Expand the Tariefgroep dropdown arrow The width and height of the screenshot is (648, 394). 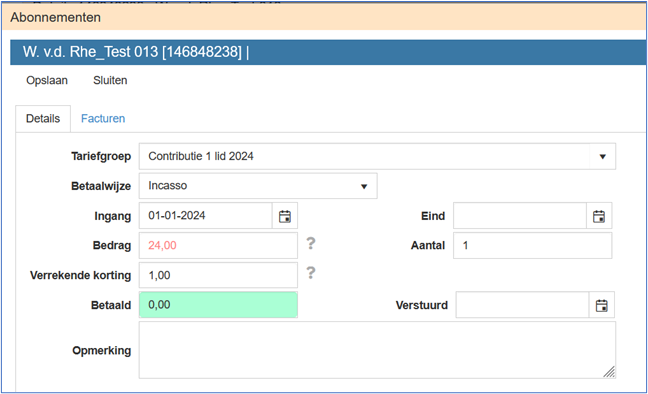pyautogui.click(x=603, y=156)
